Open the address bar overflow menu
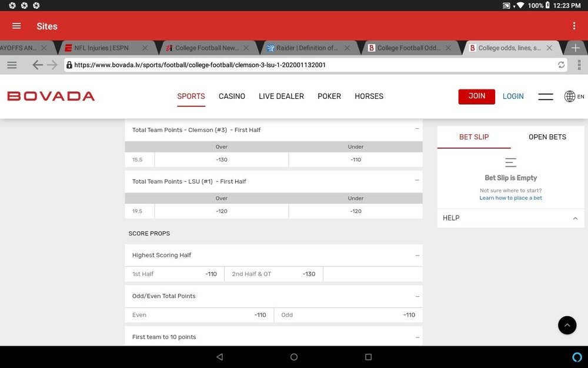588x368 pixels. pyautogui.click(x=579, y=65)
